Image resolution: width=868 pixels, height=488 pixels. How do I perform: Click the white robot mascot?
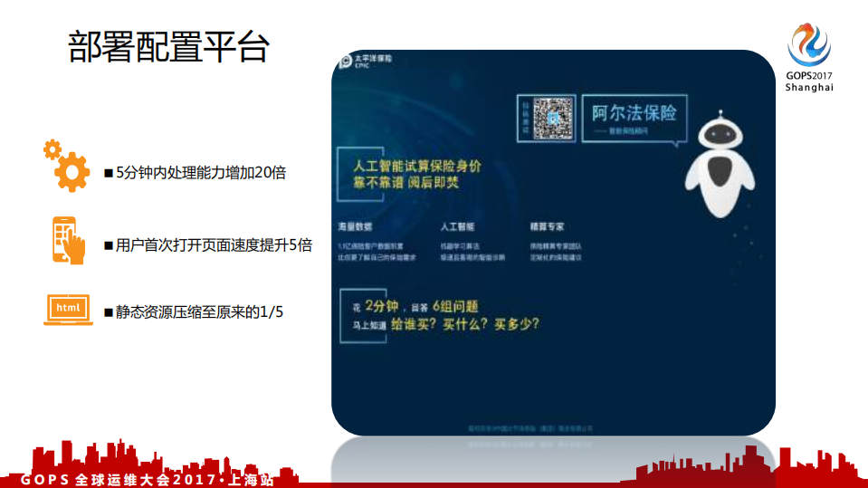(x=720, y=164)
